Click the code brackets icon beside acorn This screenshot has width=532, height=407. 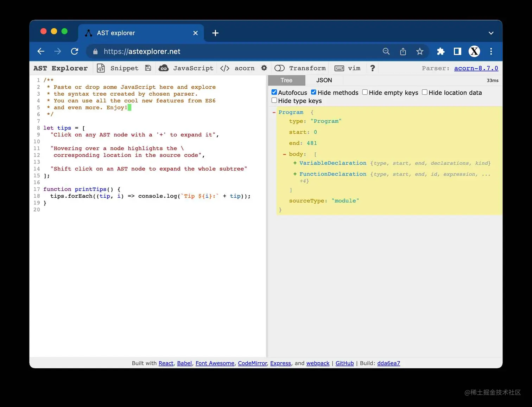(x=225, y=68)
